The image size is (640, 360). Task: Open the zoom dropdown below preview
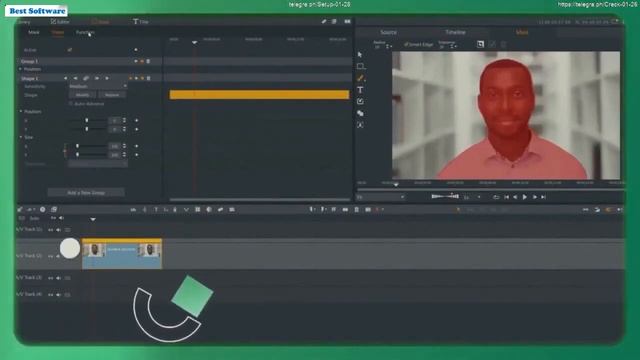click(380, 197)
